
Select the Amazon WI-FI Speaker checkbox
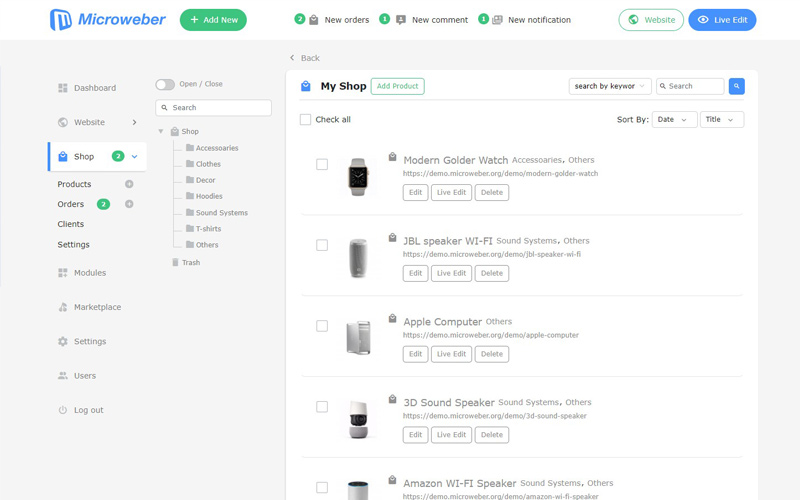click(322, 487)
